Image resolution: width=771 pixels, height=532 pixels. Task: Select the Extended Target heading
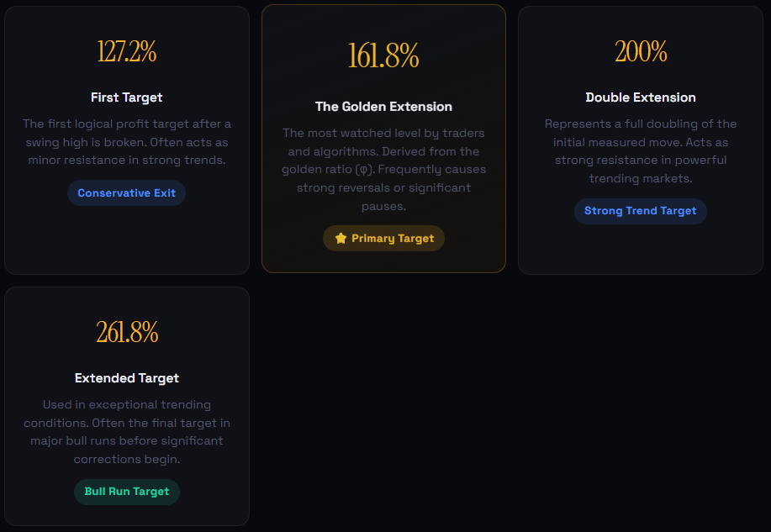coord(127,378)
